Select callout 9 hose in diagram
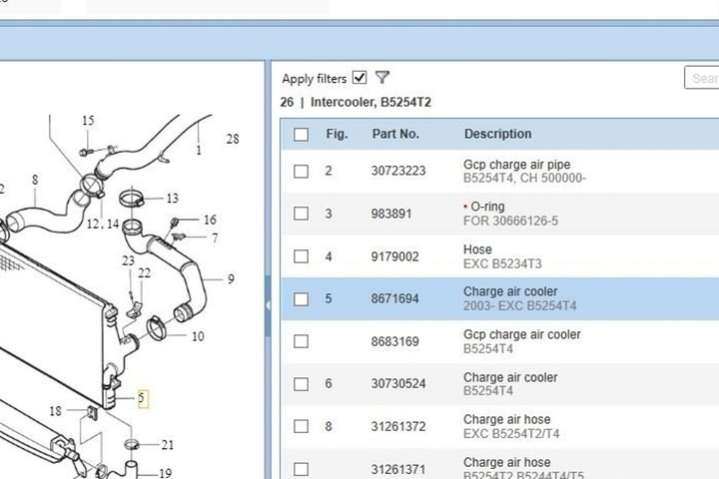This screenshot has height=479, width=719. tap(230, 279)
